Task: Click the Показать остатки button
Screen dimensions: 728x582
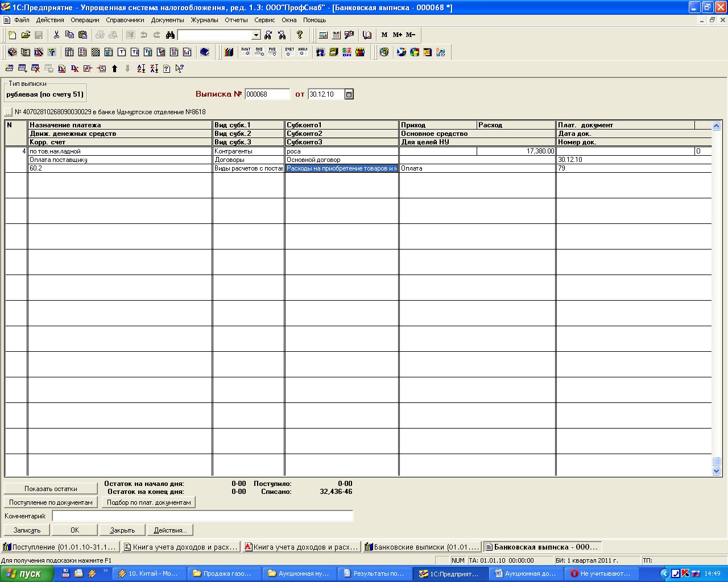Action: 51,489
